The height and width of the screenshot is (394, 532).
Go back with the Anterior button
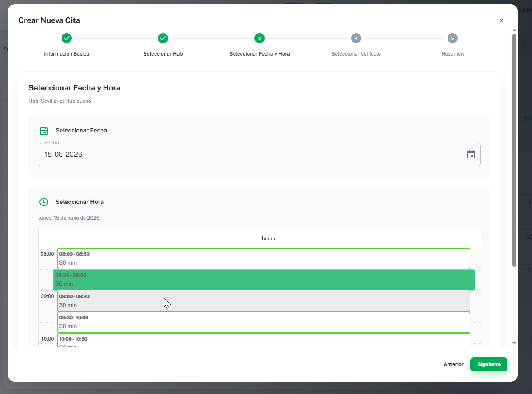453,364
